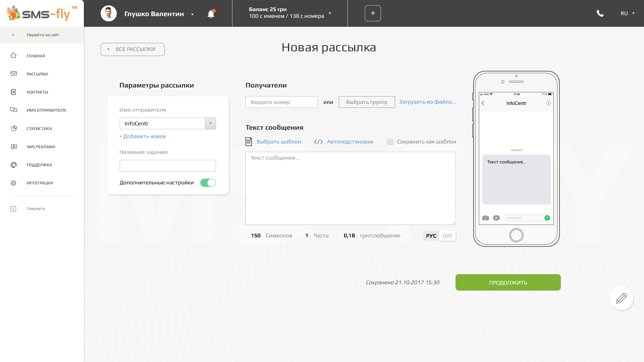Click the phone preview camera icon
This screenshot has height=362, width=644.
coord(485,218)
